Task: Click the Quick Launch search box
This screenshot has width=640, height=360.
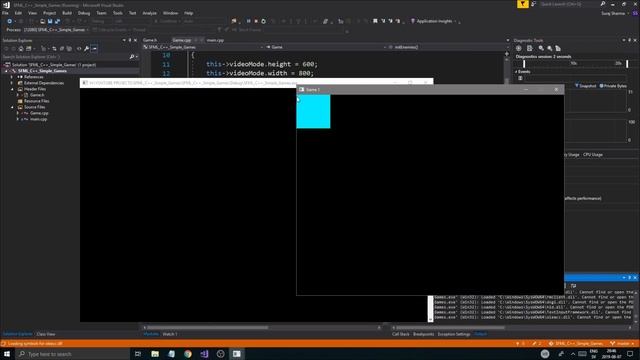Action: tap(569, 4)
